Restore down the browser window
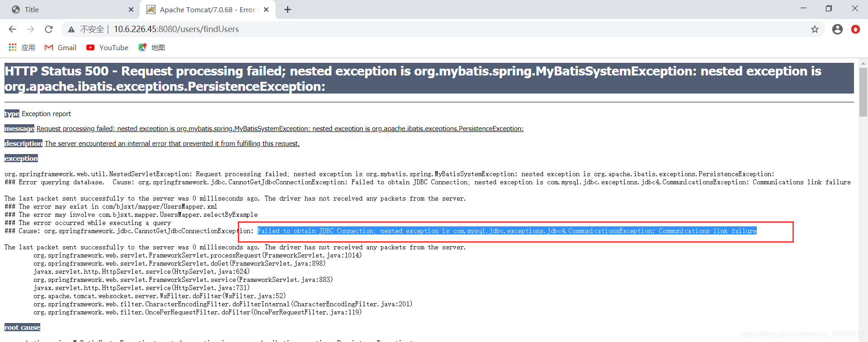The height and width of the screenshot is (342, 868). 829,9
